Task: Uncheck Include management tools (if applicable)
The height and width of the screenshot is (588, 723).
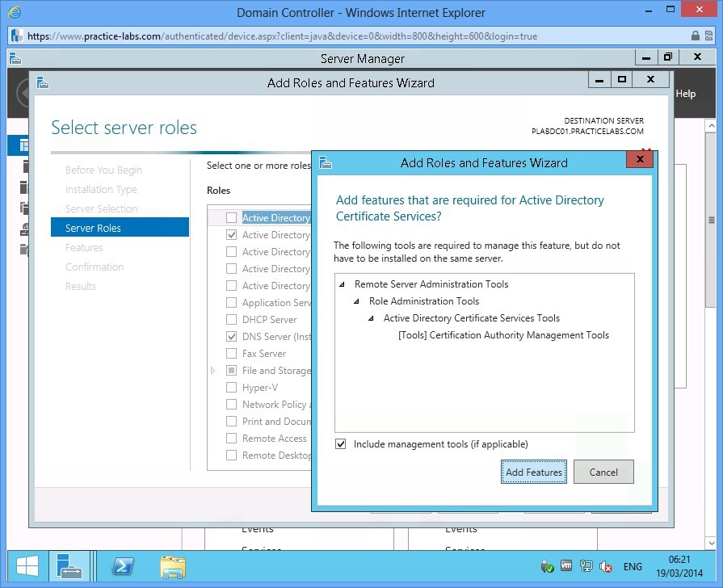Action: click(341, 443)
